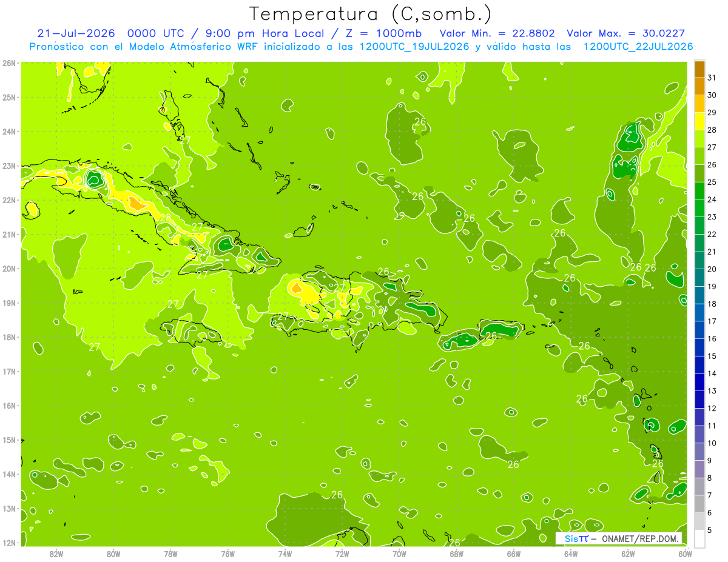The width and height of the screenshot is (728, 562).
Task: Pick the lavender swatch between 8 and 9
Action: (x=699, y=469)
